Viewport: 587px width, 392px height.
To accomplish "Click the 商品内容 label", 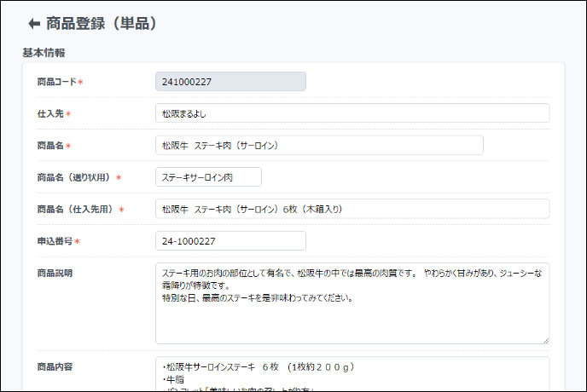I will 55,366.
